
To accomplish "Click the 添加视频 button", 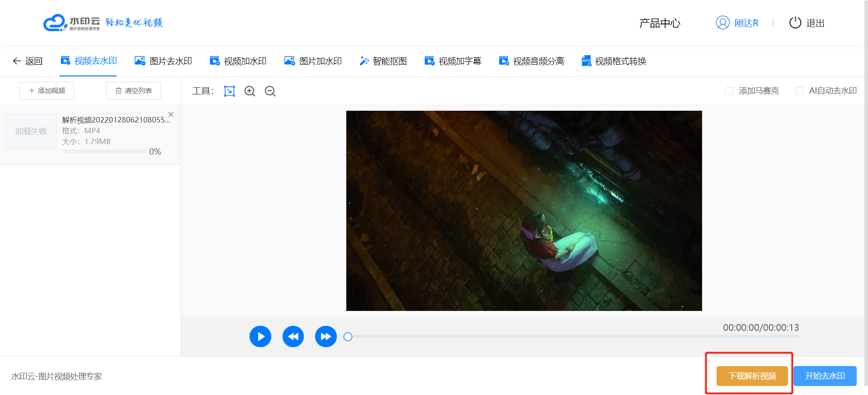I will (x=47, y=91).
